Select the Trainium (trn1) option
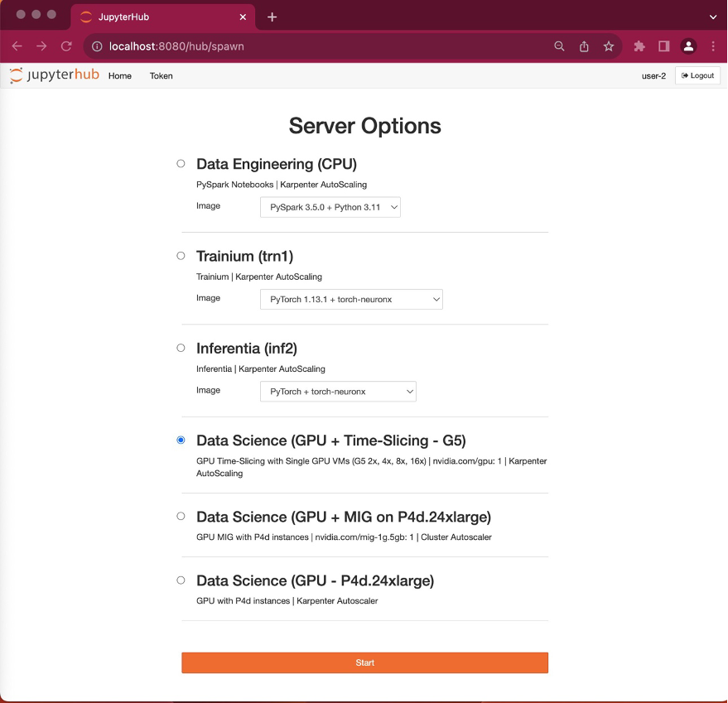 (180, 256)
